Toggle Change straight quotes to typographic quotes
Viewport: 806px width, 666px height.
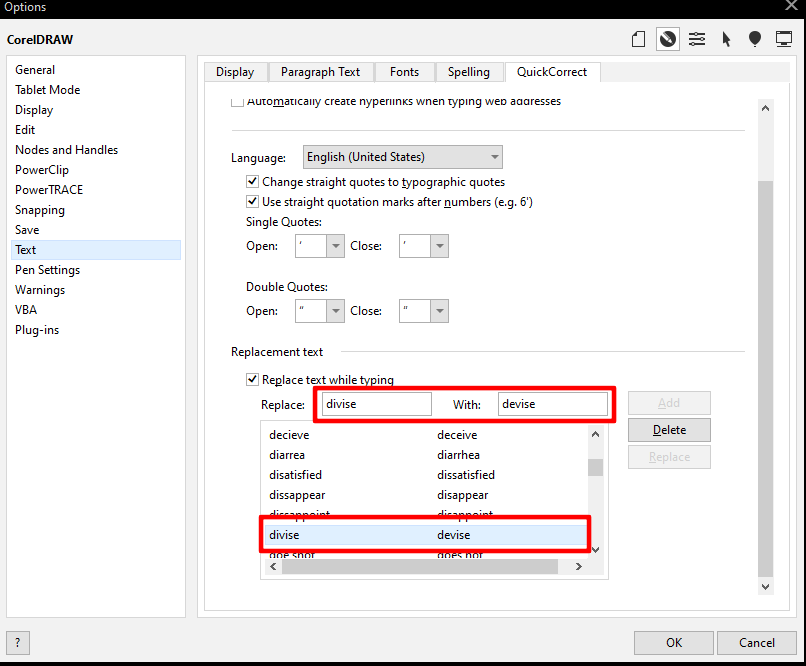point(252,181)
